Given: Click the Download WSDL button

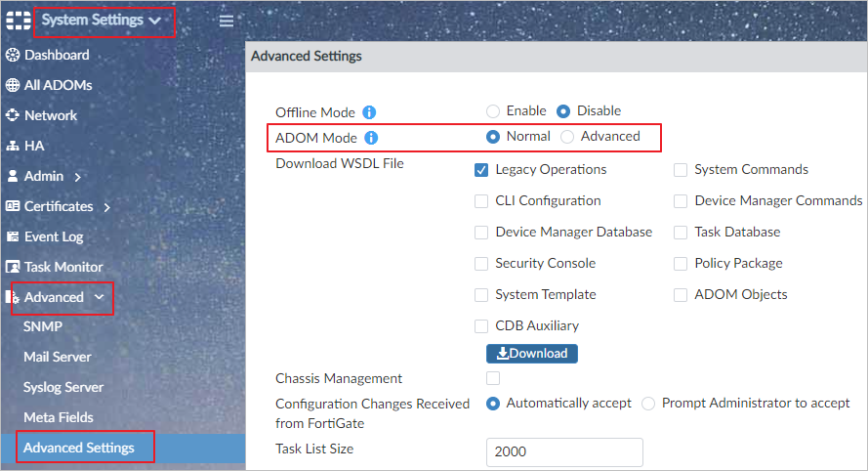Looking at the screenshot, I should (x=532, y=354).
